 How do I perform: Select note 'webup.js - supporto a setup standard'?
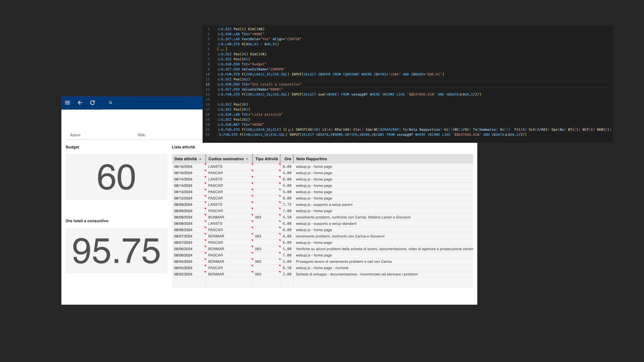click(326, 224)
